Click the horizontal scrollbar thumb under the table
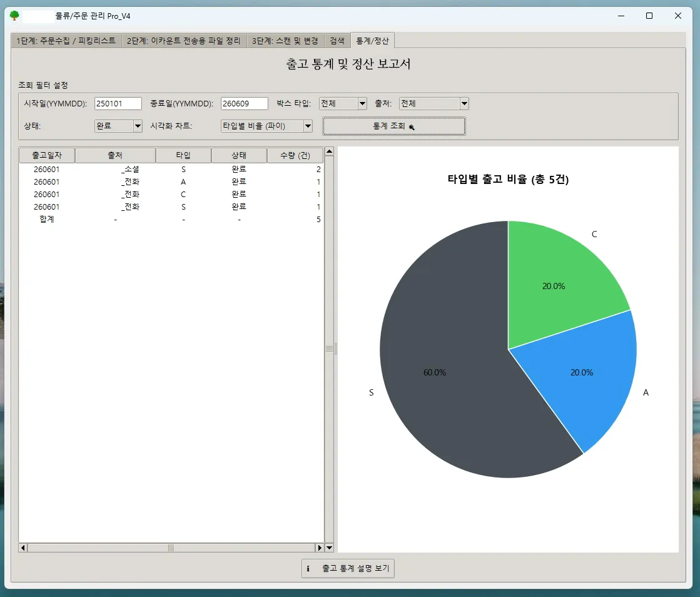This screenshot has height=597, width=700. point(171,548)
